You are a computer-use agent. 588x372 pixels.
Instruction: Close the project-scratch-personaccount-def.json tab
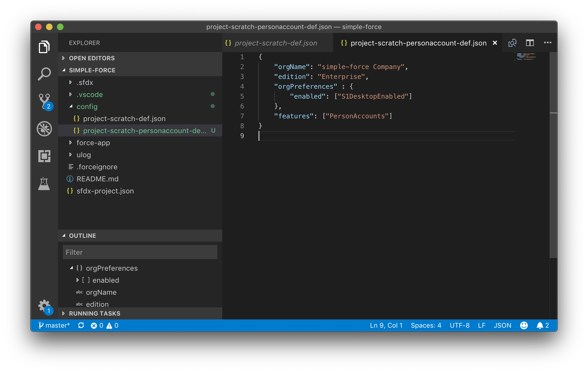click(x=495, y=43)
